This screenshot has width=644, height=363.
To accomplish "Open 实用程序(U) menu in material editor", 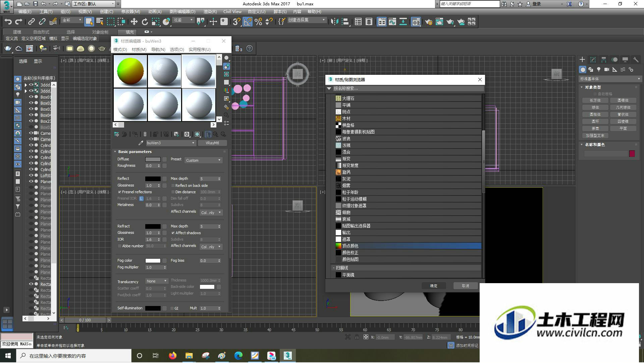I will pyautogui.click(x=200, y=49).
